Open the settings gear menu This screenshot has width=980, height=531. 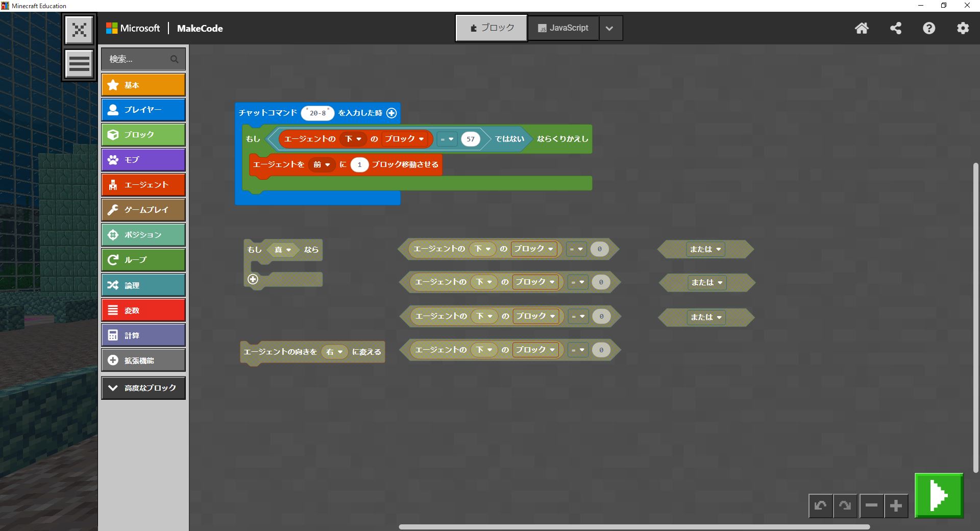tap(963, 28)
